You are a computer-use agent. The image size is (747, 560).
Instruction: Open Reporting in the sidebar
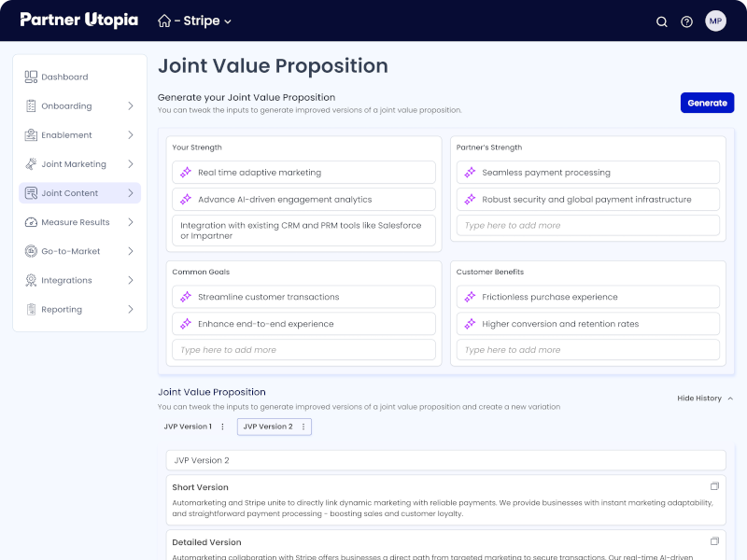coord(62,310)
